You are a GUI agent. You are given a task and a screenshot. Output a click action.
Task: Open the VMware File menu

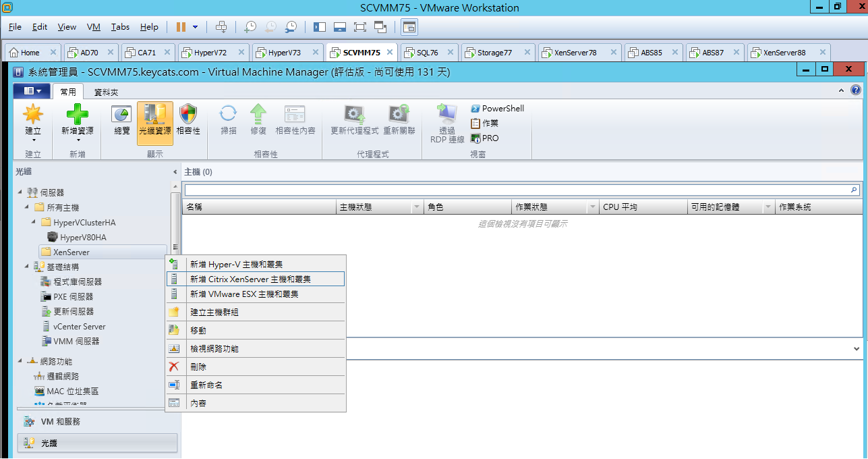point(16,27)
